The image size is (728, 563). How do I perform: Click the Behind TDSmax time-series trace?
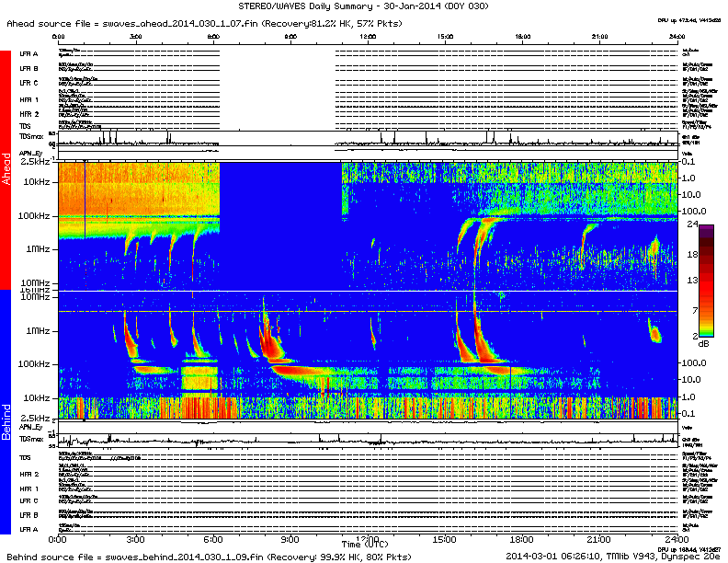[x=368, y=440]
